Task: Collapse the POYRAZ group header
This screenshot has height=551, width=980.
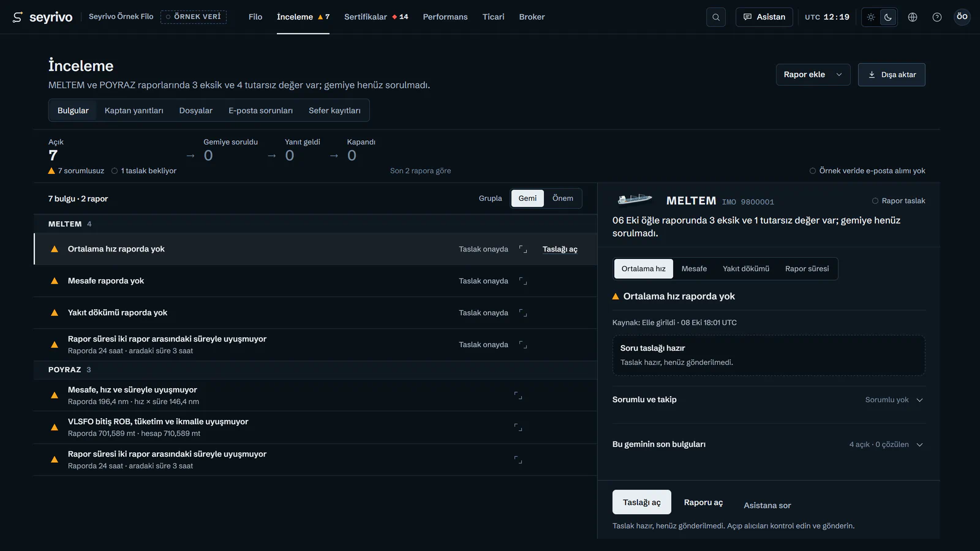Action: (315, 370)
